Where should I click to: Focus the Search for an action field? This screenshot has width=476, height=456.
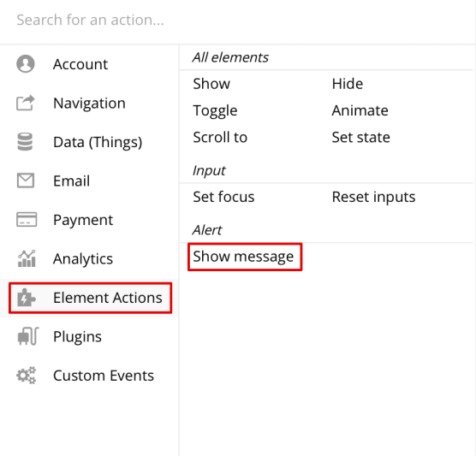coord(238,20)
